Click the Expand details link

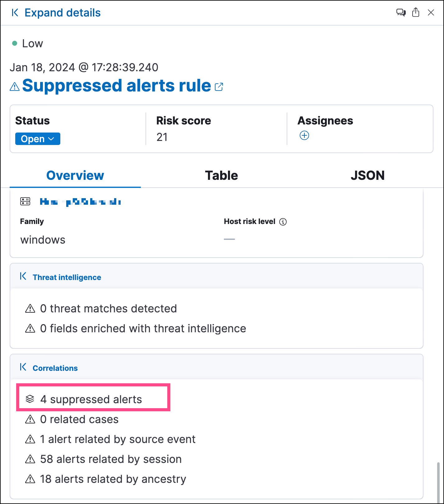pos(62,13)
